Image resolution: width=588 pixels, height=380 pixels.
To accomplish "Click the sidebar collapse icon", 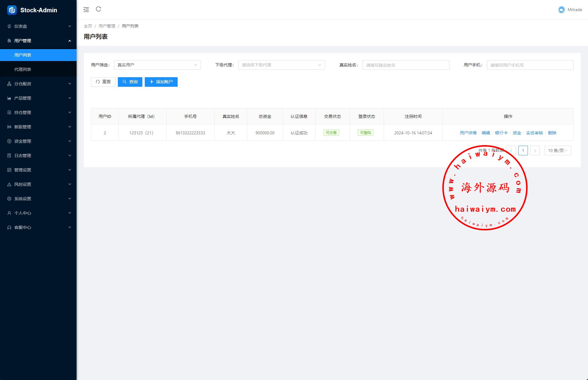I will [86, 10].
